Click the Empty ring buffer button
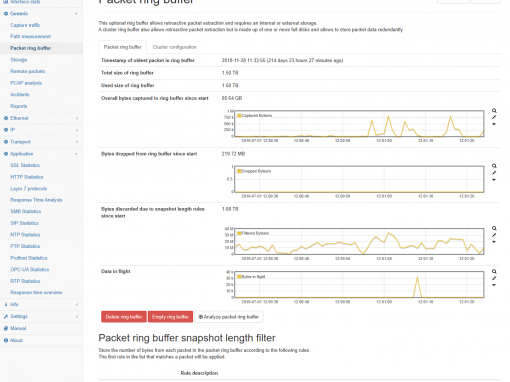This screenshot has height=382, width=510. click(x=170, y=317)
